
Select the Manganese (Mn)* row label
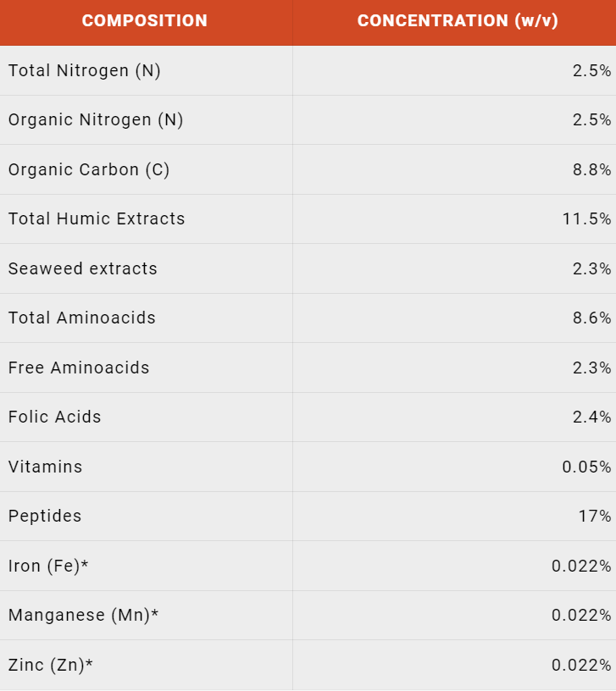tap(83, 615)
